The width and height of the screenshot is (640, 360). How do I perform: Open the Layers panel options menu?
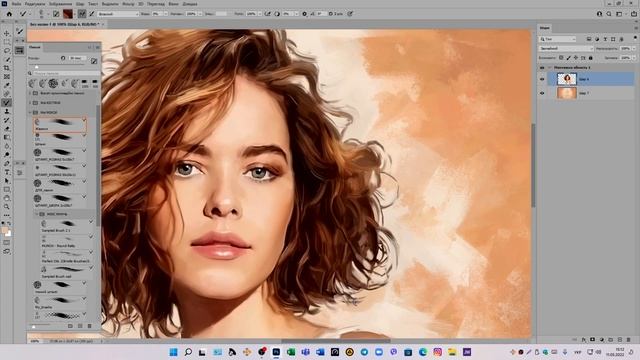[x=636, y=28]
